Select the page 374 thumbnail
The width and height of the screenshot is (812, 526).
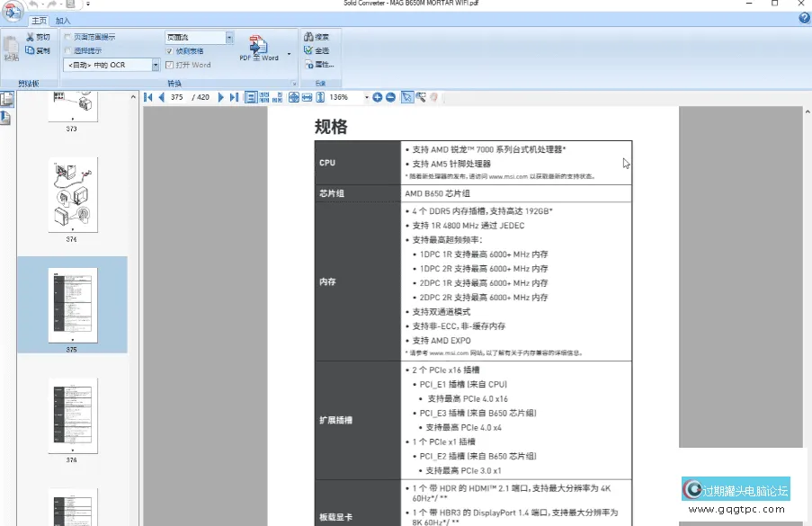[72, 196]
